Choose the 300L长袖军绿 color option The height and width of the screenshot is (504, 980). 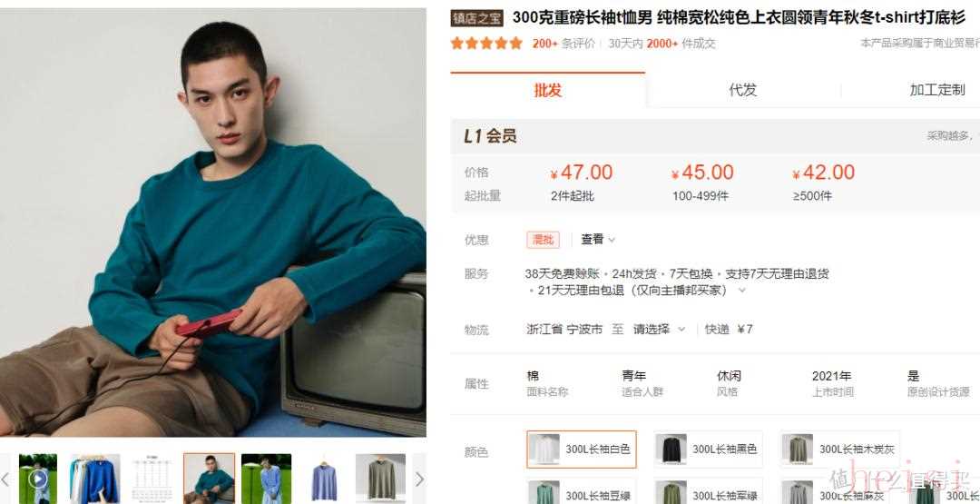coord(708,493)
